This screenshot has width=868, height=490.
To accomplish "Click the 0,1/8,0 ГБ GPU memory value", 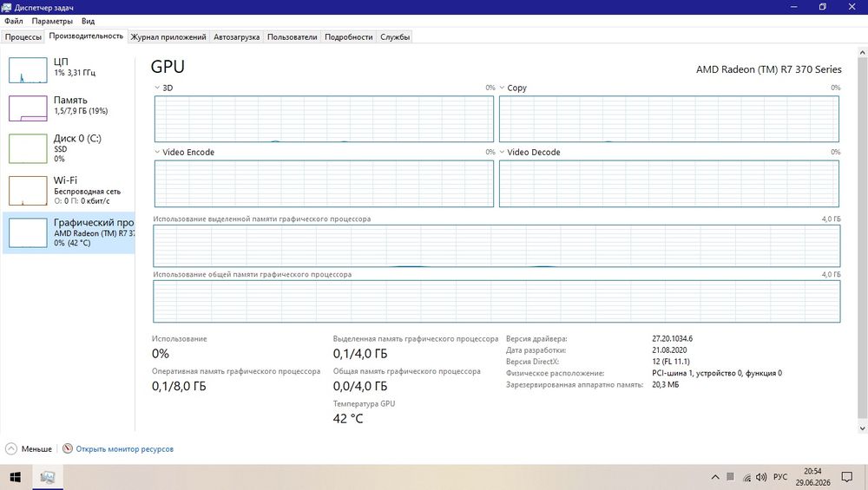I will click(x=179, y=386).
